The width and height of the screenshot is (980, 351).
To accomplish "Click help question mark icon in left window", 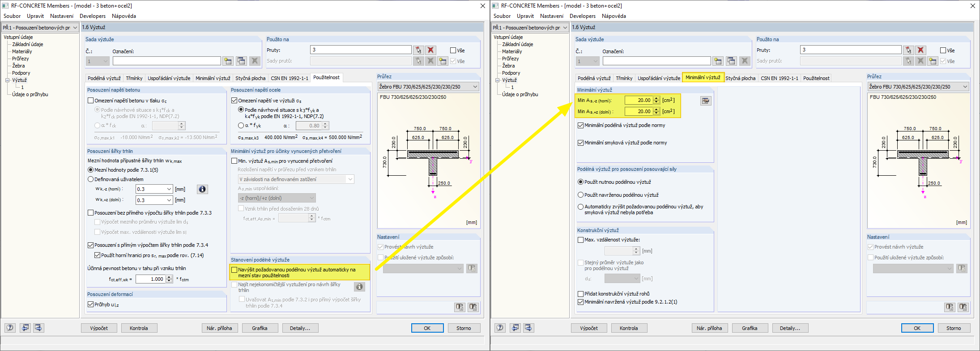I will click(10, 328).
